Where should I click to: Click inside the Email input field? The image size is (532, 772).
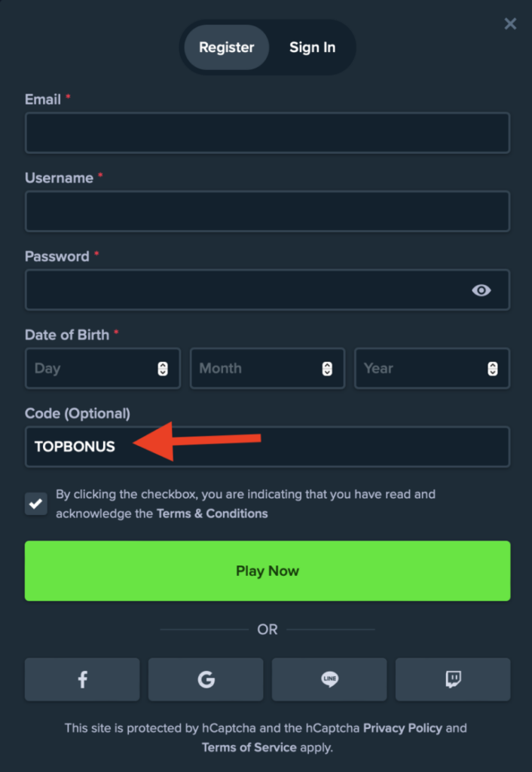tap(267, 133)
